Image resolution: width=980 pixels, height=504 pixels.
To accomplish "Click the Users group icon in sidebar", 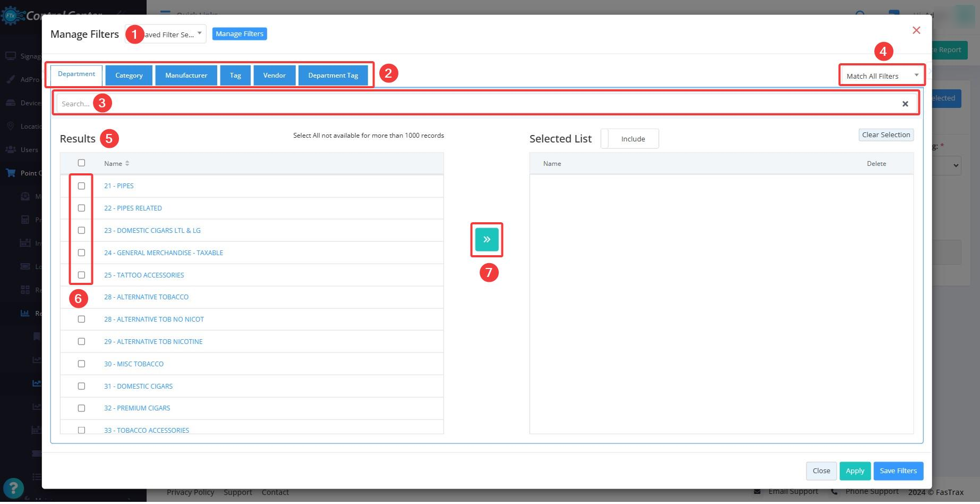I will click(11, 149).
